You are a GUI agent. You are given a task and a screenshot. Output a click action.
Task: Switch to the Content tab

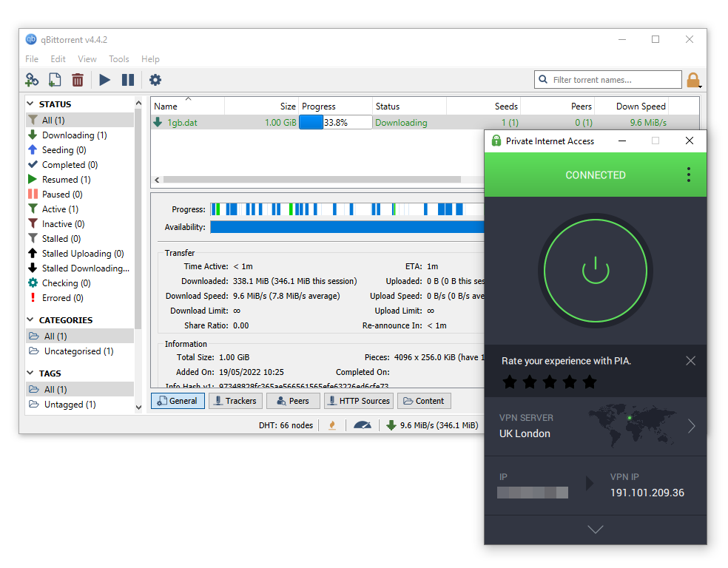pyautogui.click(x=424, y=401)
